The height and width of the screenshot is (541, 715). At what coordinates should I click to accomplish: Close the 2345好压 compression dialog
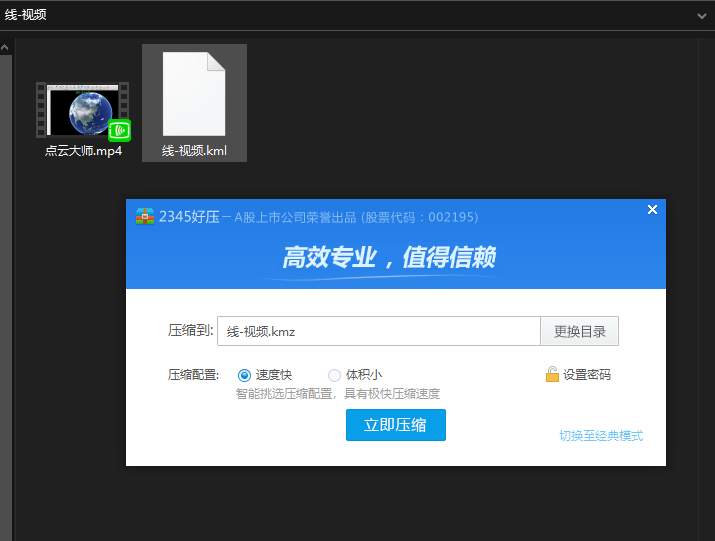(x=652, y=209)
